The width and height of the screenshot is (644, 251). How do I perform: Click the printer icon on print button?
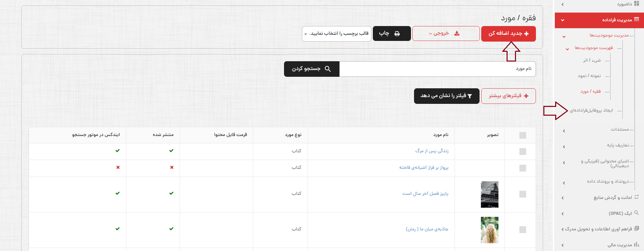point(397,33)
